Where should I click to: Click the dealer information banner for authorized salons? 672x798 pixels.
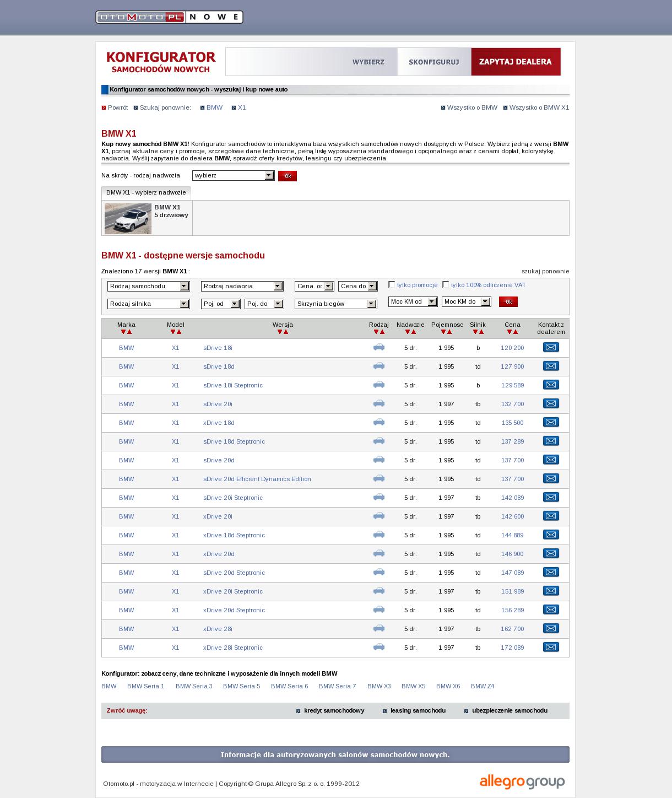335,754
